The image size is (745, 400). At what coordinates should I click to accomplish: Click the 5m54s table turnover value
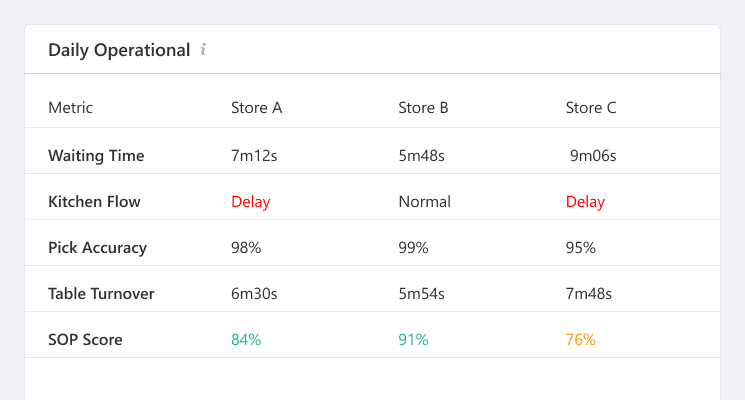[423, 294]
